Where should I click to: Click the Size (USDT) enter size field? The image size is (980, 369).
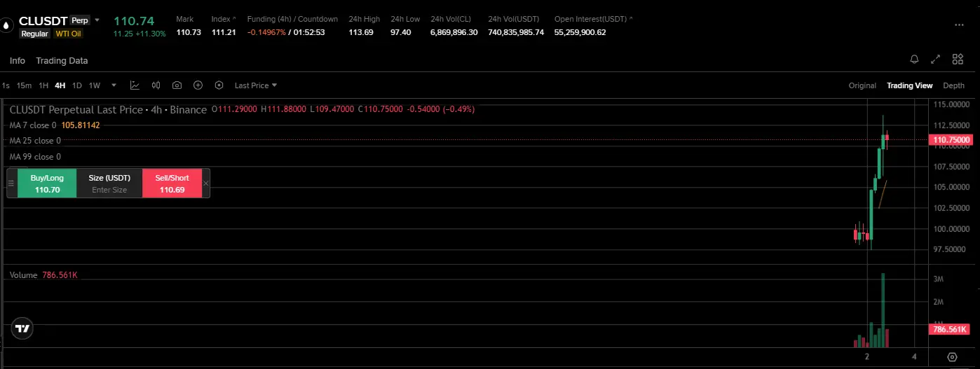[x=109, y=183]
